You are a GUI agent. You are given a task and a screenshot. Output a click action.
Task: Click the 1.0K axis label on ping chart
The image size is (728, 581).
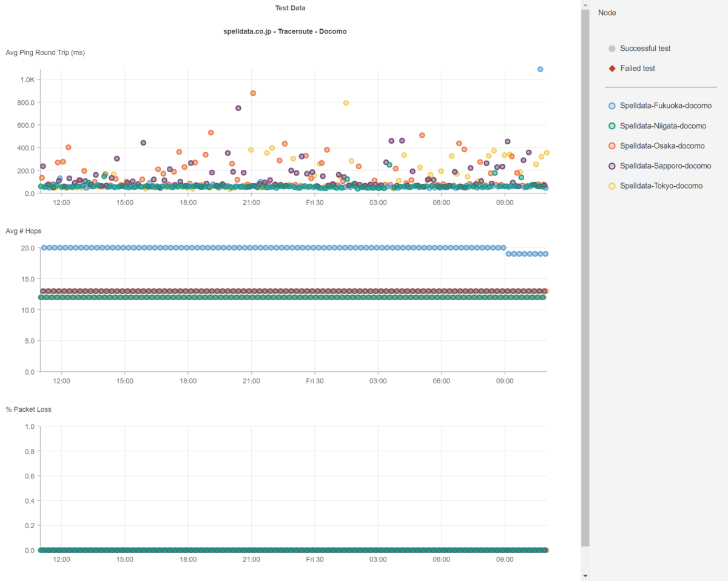click(x=28, y=80)
